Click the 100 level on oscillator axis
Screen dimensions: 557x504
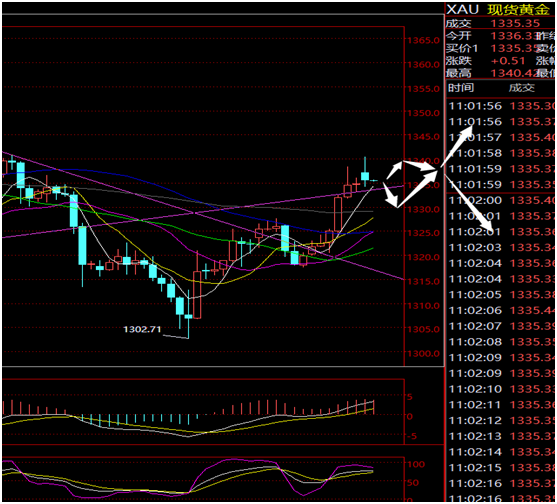tap(416, 464)
